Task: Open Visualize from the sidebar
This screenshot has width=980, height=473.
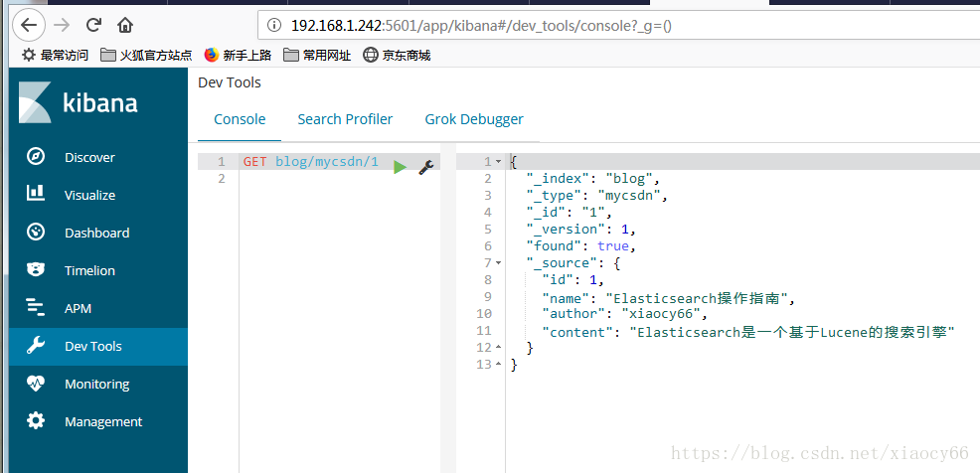Action: [x=98, y=195]
